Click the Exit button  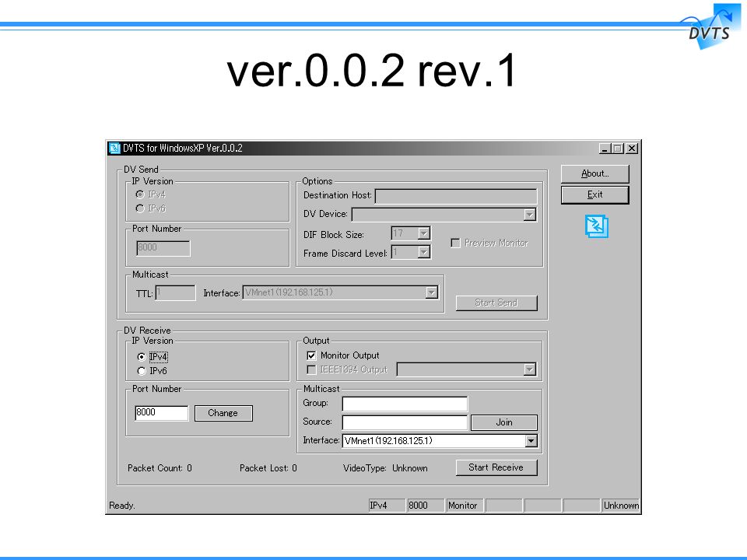pos(595,194)
